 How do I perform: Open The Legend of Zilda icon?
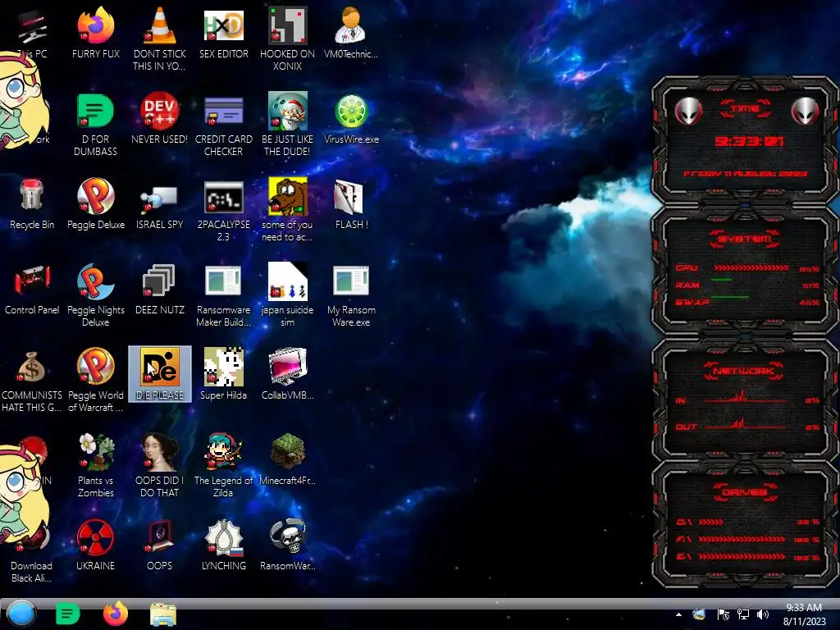point(223,452)
